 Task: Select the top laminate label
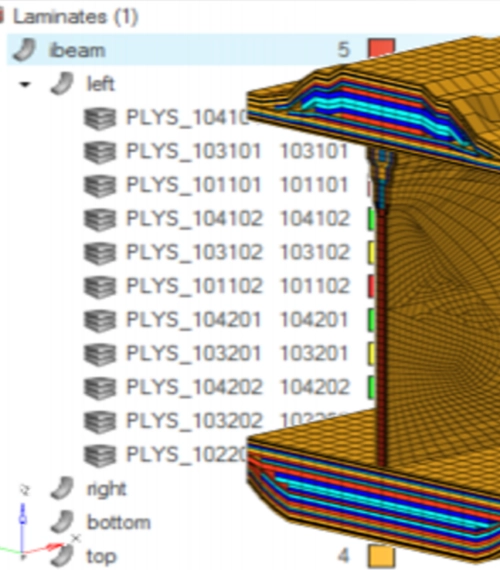pos(101,557)
